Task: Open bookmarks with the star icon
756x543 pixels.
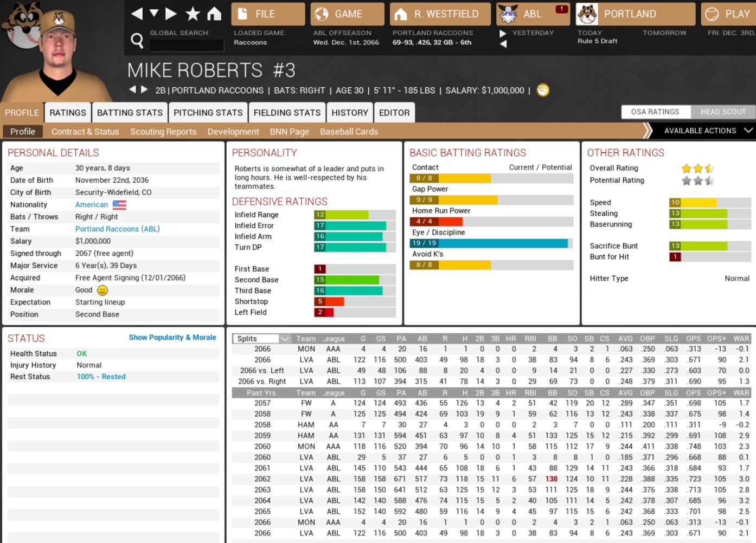Action: pyautogui.click(x=193, y=14)
